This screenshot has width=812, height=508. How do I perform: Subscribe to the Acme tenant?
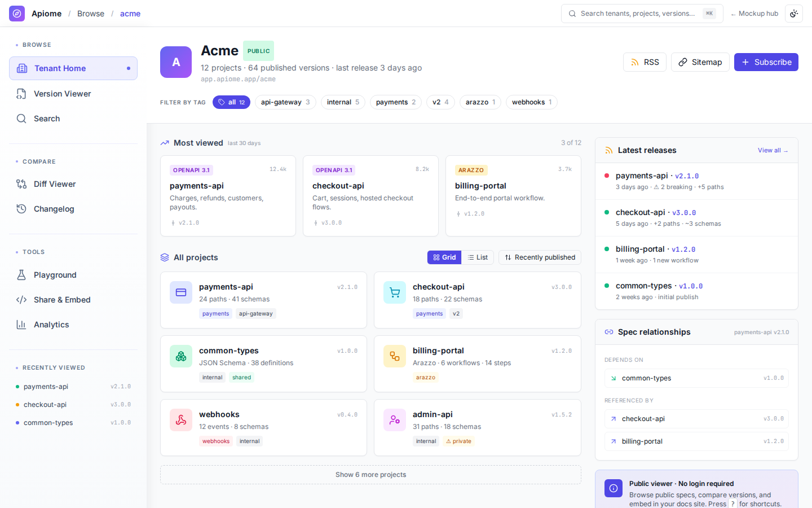tap(766, 62)
